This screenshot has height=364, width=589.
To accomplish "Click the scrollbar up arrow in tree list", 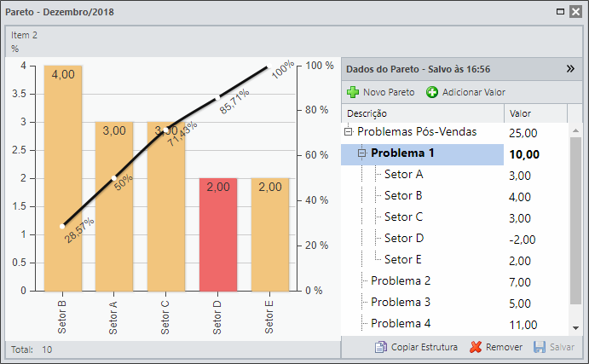I will click(x=575, y=130).
